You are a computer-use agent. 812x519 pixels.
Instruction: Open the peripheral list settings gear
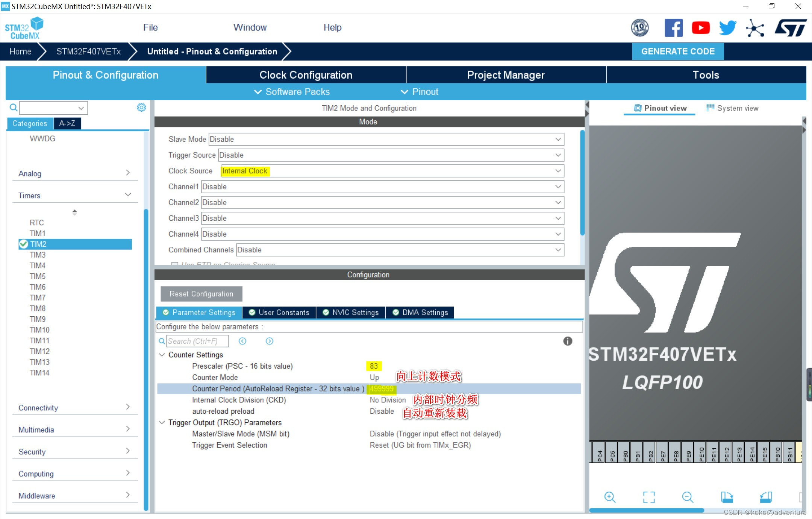[141, 108]
